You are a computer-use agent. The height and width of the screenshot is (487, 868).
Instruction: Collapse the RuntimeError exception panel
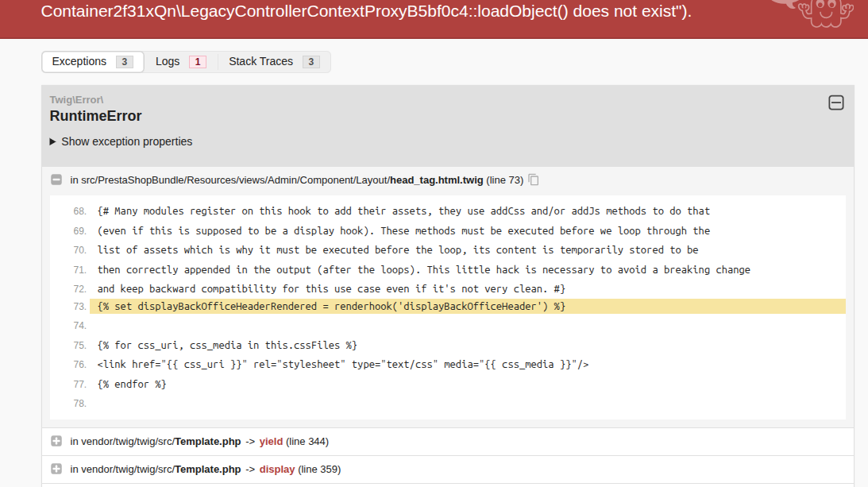click(836, 102)
